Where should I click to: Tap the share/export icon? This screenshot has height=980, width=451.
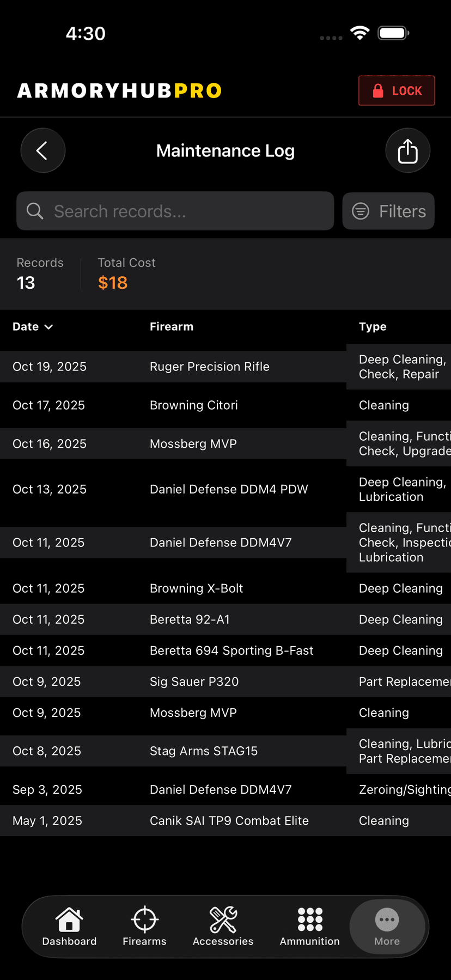(x=407, y=150)
